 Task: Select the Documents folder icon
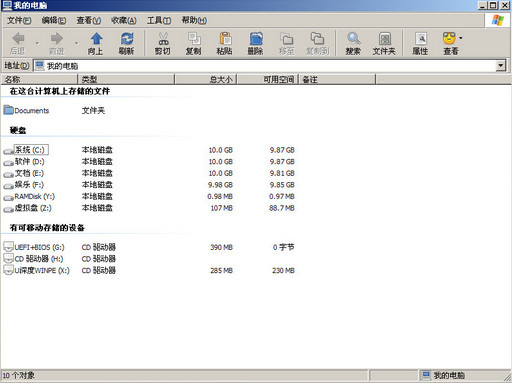click(8, 110)
